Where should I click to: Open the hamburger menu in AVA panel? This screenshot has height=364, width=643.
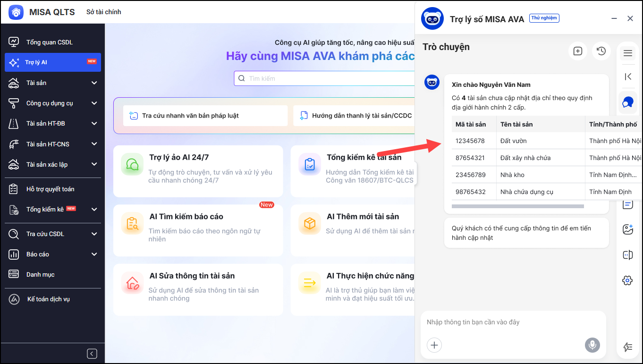point(628,53)
